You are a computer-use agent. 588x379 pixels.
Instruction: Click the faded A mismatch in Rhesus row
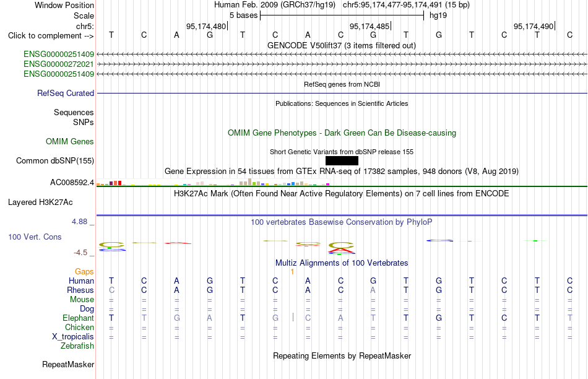[x=373, y=290]
